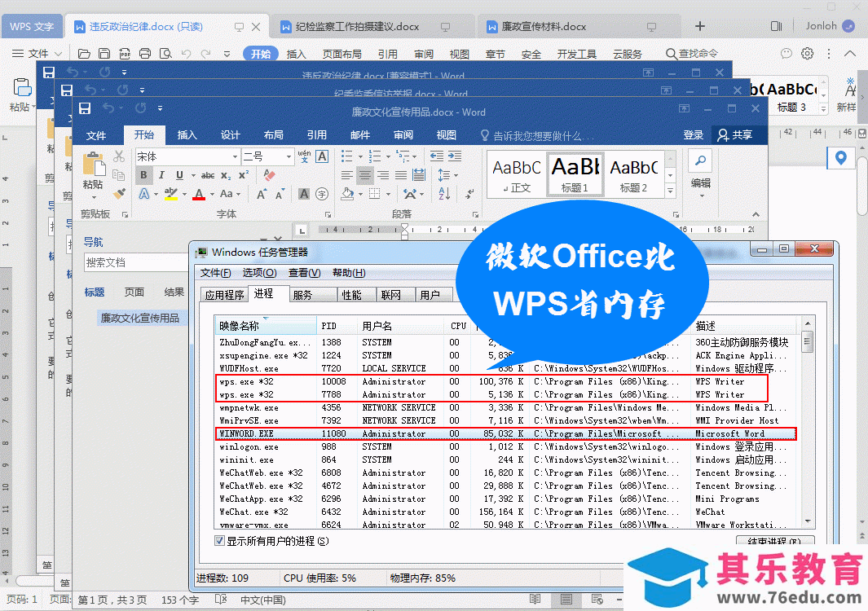Click the Format Painter brush icon

pyautogui.click(x=118, y=193)
